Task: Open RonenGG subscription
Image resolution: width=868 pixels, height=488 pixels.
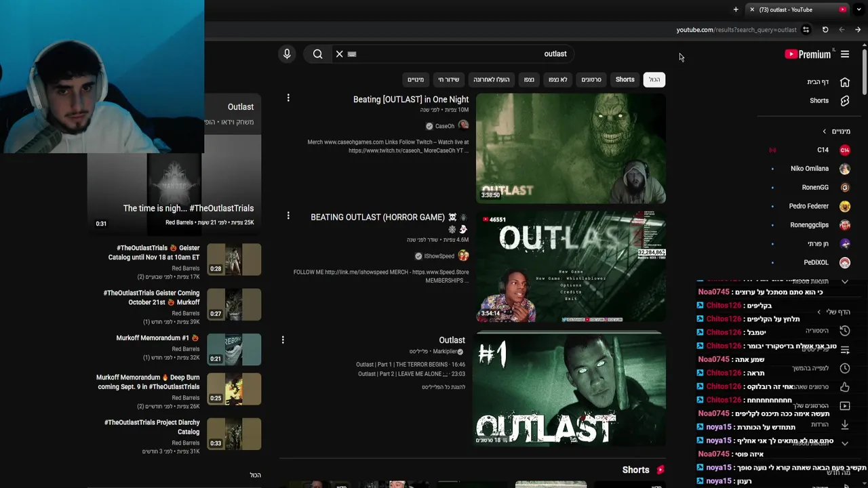Action: 815,187
